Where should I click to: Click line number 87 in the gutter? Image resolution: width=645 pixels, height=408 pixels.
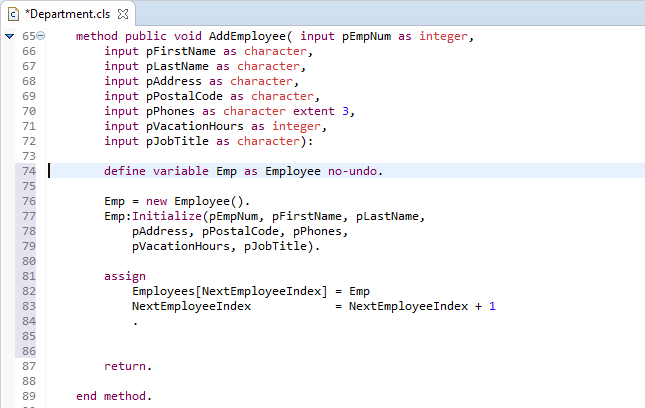(29, 366)
